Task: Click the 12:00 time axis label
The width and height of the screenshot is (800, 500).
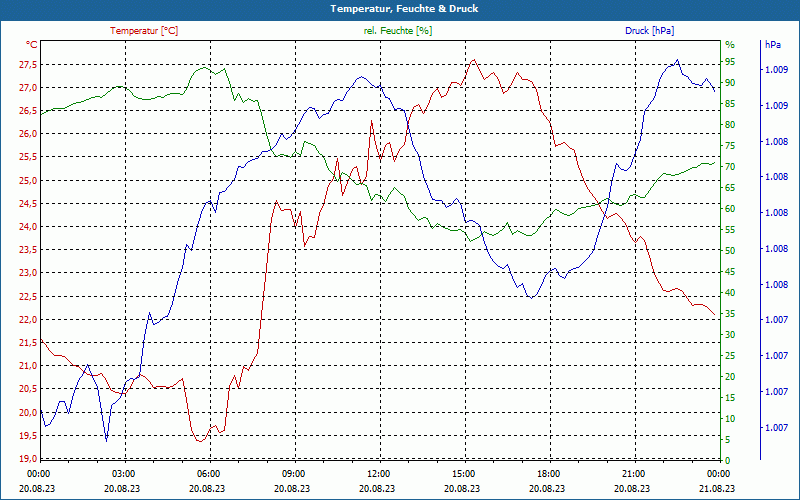Action: pos(378,473)
